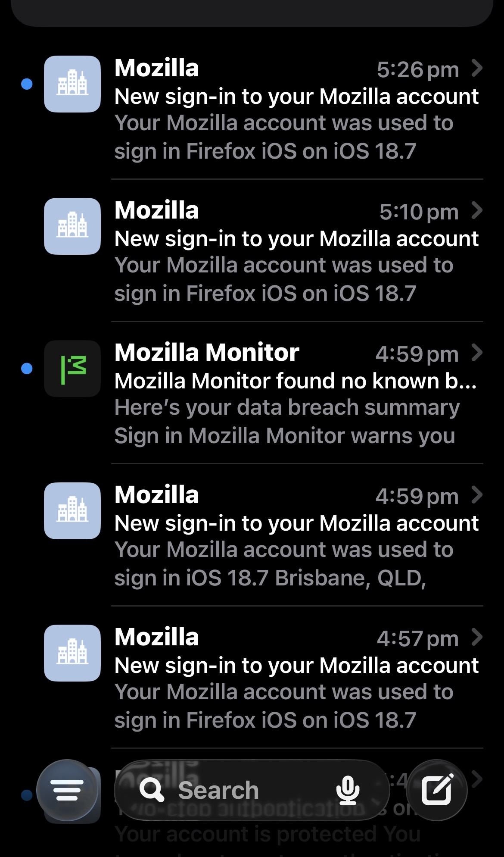
Task: Tap the 5:10 pm Mozilla sender avatar
Action: (x=72, y=226)
